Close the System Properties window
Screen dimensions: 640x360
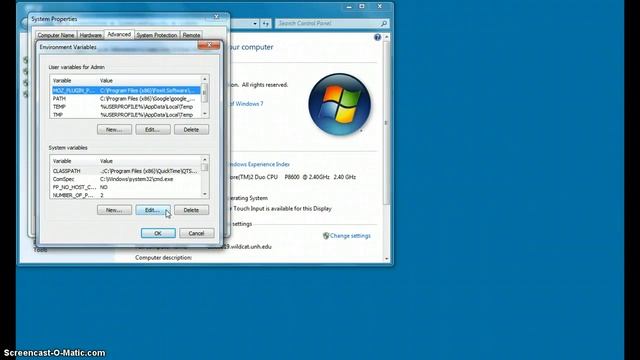tap(217, 17)
